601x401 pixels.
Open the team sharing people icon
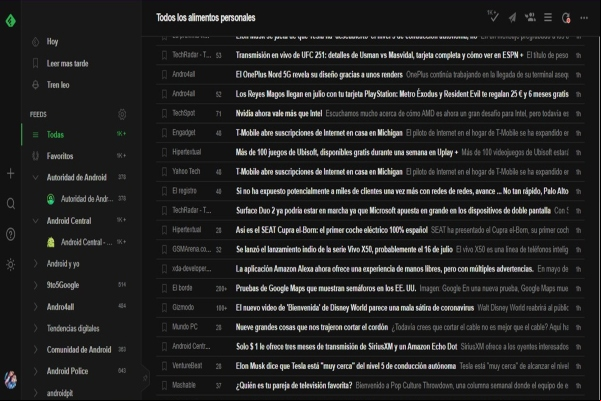coord(530,17)
